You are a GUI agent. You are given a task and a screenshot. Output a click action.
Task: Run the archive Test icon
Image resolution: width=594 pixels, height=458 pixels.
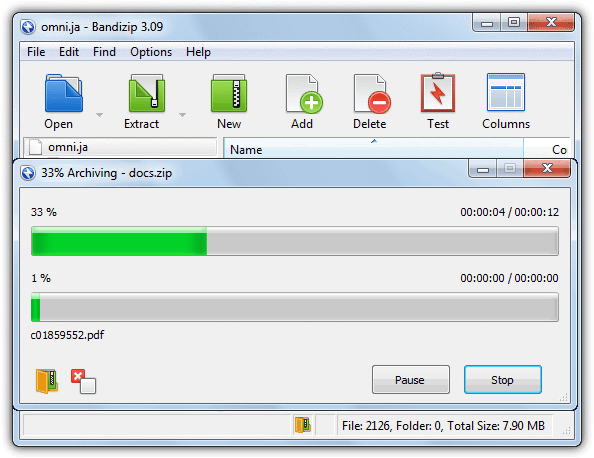pyautogui.click(x=438, y=92)
